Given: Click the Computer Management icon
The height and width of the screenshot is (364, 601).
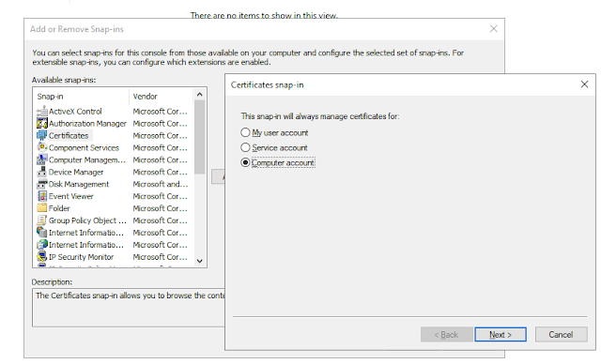Looking at the screenshot, I should click(41, 160).
